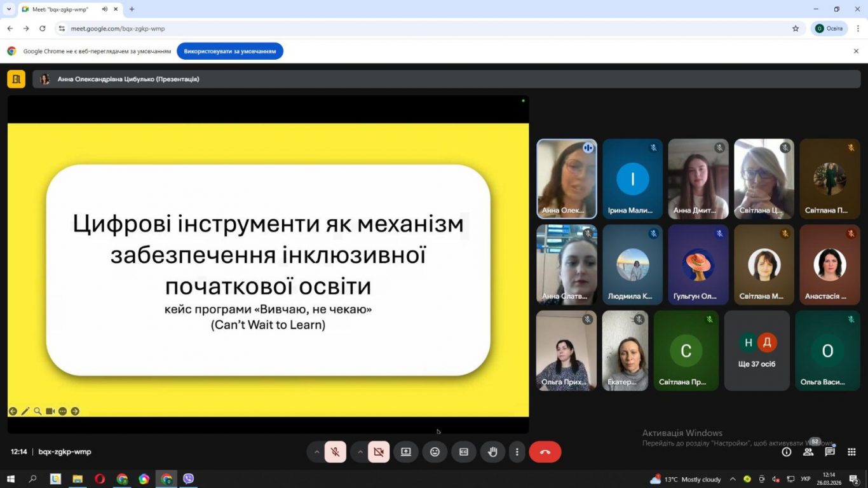The image size is (868, 488).
Task: Expand microphone audio settings chevron
Action: 316,452
